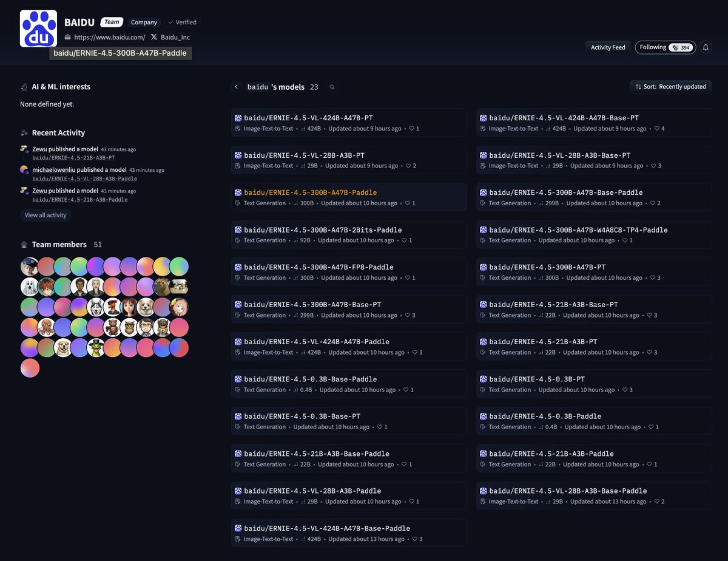Open the Activity Feed
Image resolution: width=728 pixels, height=561 pixels.
(x=608, y=47)
